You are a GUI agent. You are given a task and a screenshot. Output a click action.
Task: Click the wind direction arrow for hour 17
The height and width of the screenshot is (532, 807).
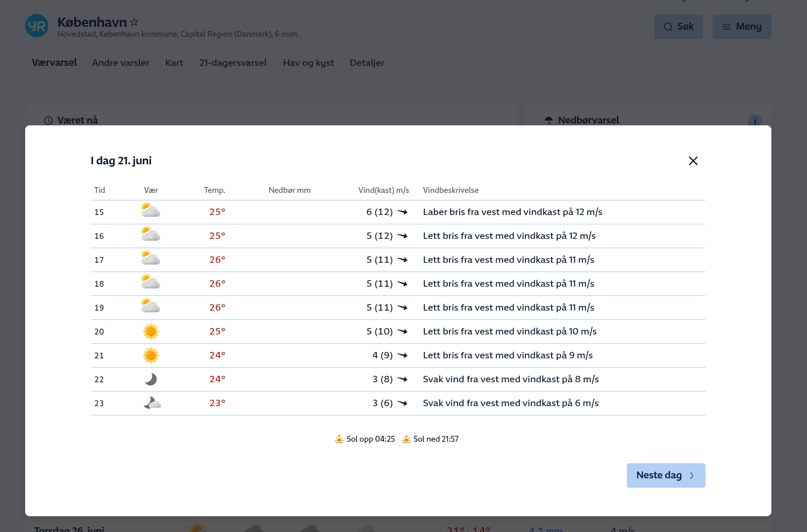[402, 260]
